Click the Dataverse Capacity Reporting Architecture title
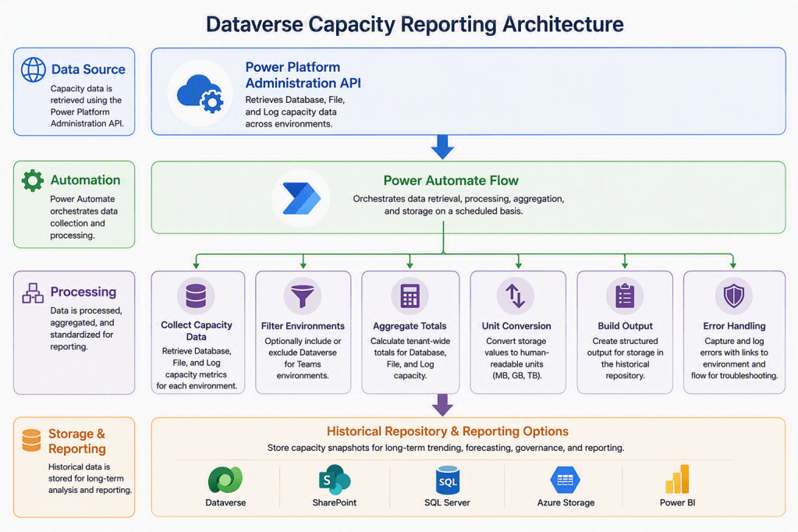This screenshot has width=798, height=532. (x=415, y=24)
